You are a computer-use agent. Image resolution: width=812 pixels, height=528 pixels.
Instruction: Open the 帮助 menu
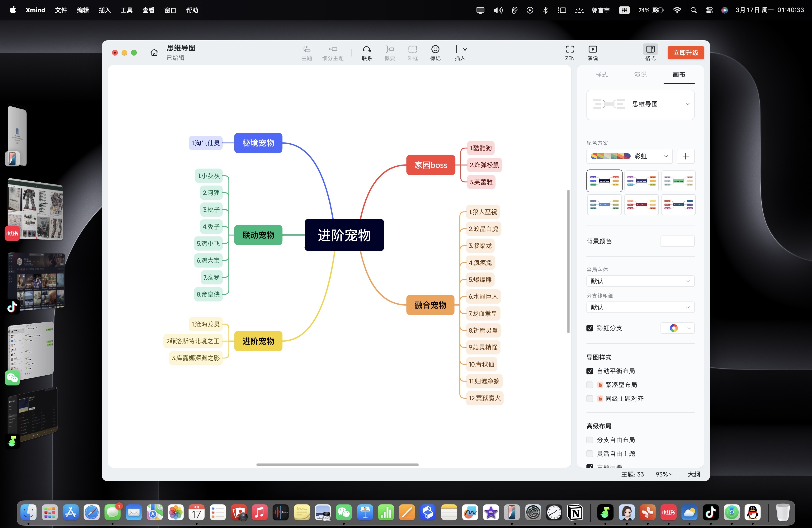click(x=192, y=10)
